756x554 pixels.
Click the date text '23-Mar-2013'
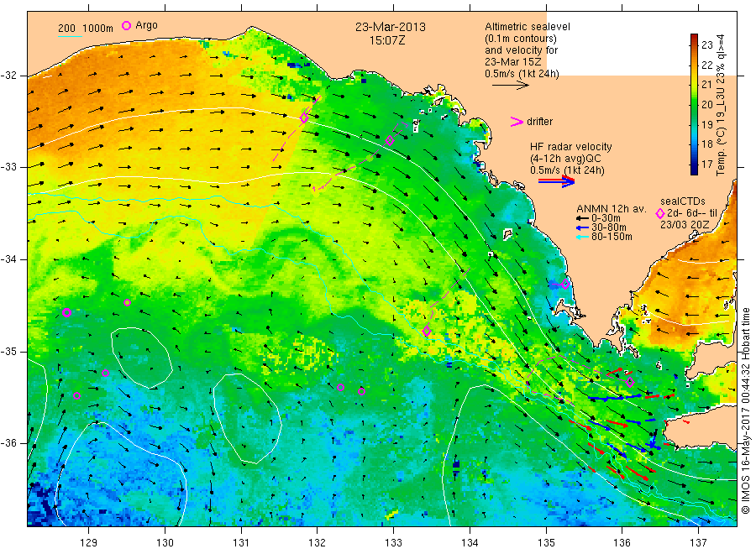[391, 27]
